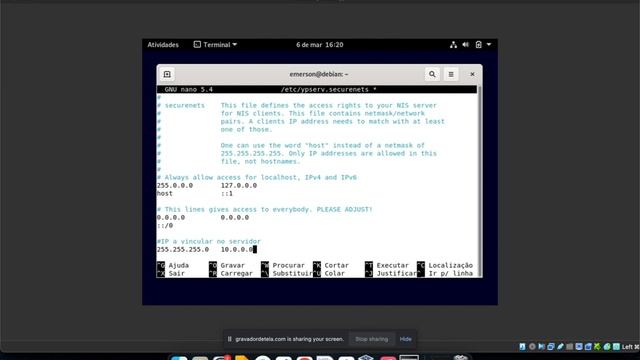Click the file name /etc/ypserv.securenets in nano header
The image size is (640, 360).
(x=324, y=89)
